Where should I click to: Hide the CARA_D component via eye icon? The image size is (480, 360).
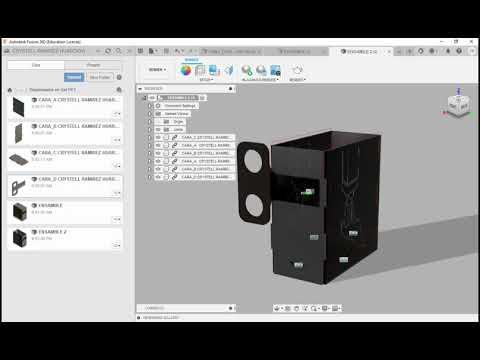[158, 177]
